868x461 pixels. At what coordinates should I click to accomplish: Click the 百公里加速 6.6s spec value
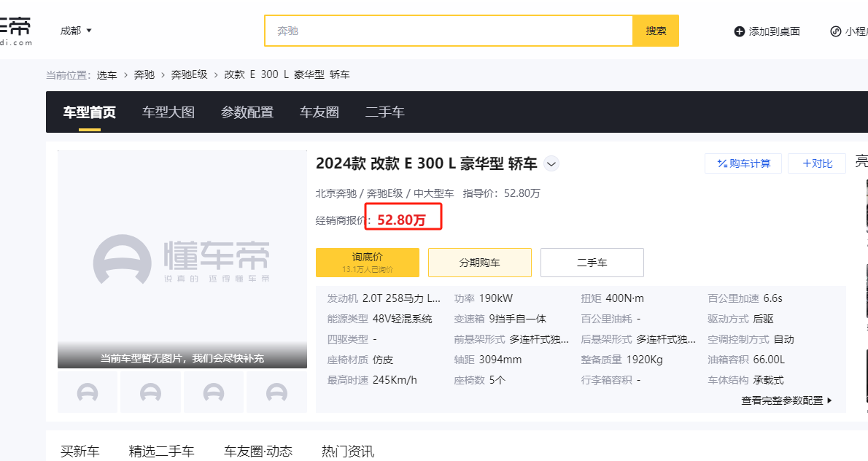click(772, 298)
